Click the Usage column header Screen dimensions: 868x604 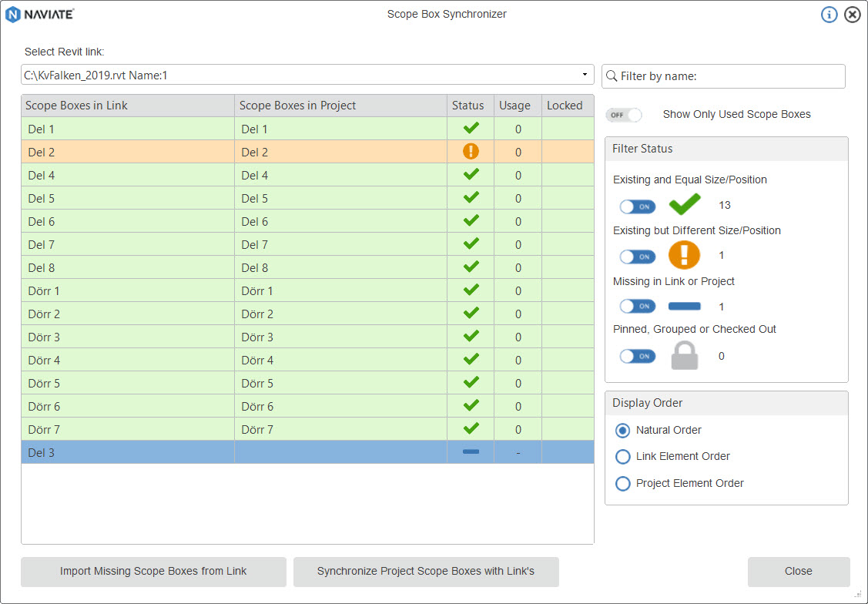click(x=514, y=106)
